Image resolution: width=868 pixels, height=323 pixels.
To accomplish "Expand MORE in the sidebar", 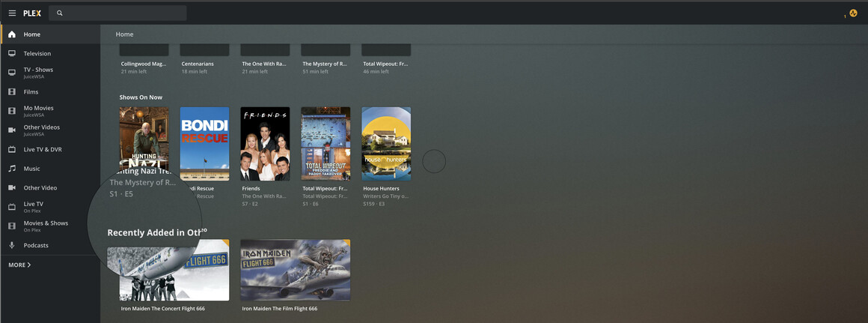I will pos(19,265).
